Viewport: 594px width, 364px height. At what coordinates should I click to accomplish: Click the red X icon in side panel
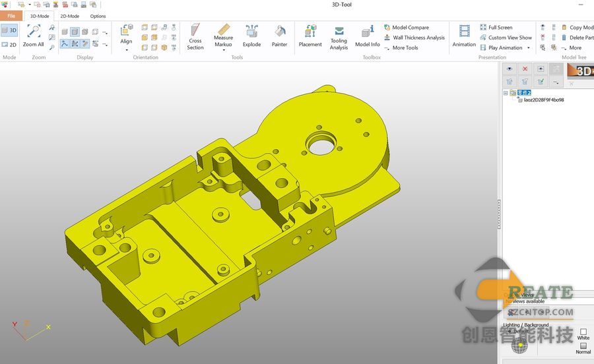pyautogui.click(x=525, y=69)
